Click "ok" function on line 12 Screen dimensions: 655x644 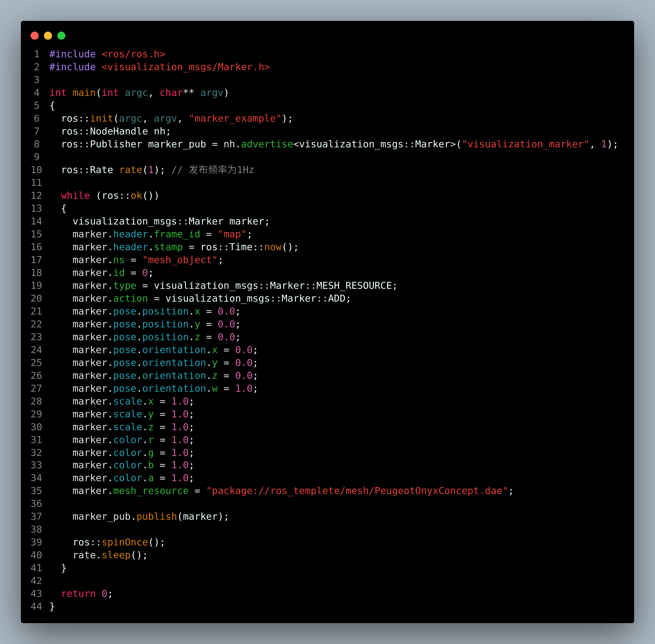(136, 196)
